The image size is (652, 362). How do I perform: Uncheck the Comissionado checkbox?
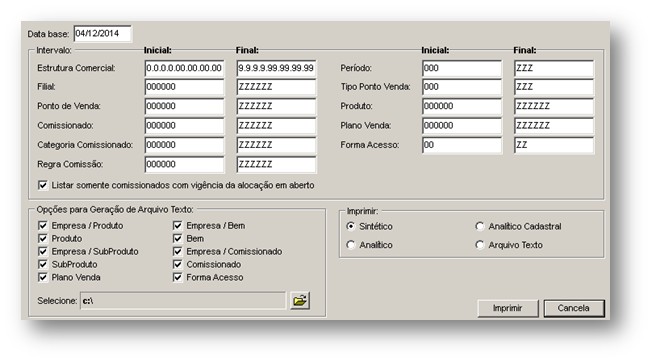coord(178,264)
